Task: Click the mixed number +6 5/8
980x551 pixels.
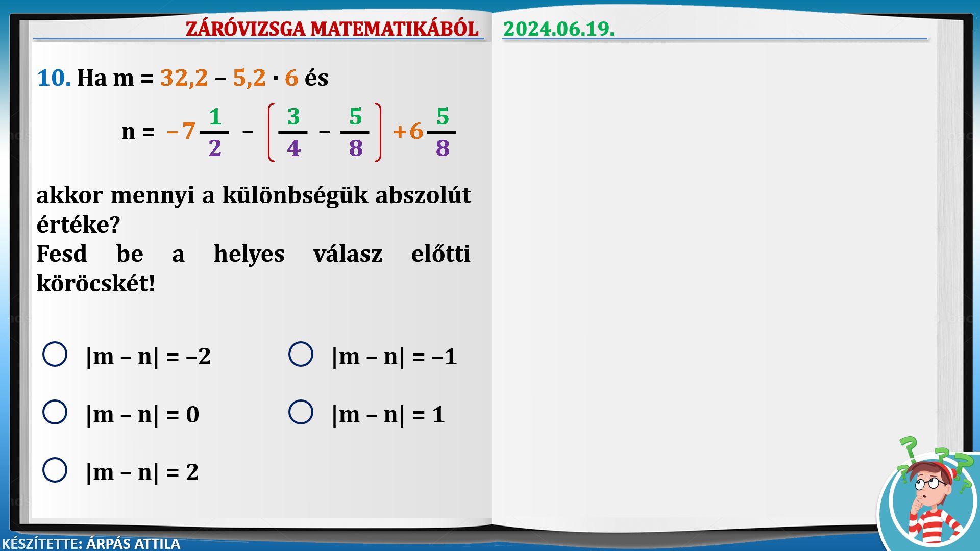Action: click(425, 132)
